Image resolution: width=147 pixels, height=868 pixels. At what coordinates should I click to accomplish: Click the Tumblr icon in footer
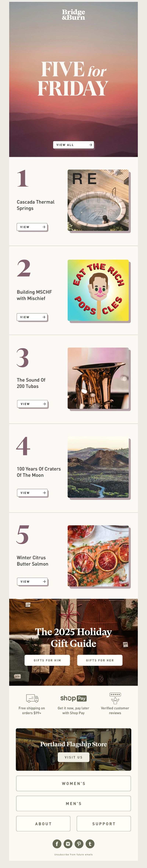click(90, 844)
